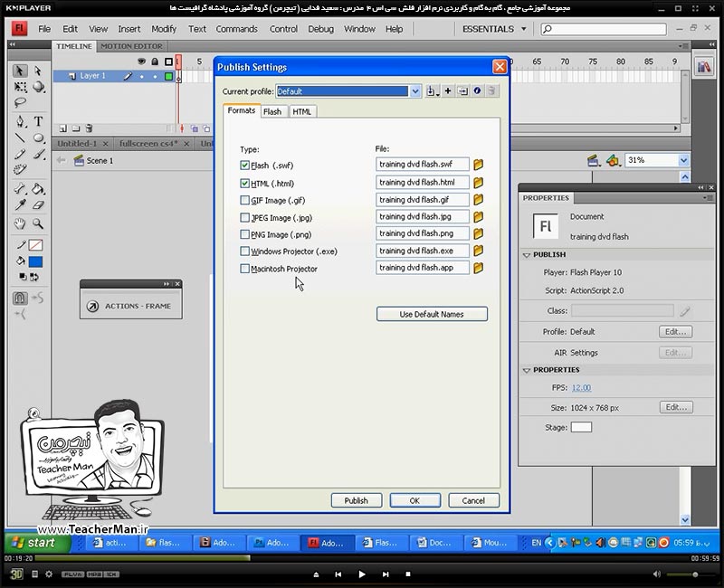Viewport: 724px width, 588px height.
Task: Click Edit button next to Profile: Default
Action: (x=675, y=332)
